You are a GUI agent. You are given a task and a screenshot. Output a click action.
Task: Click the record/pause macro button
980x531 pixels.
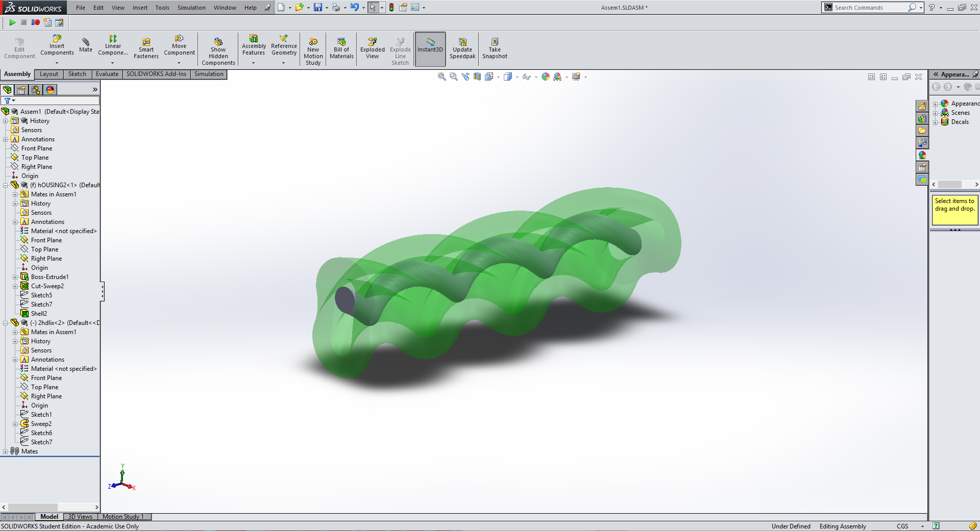pyautogui.click(x=35, y=22)
